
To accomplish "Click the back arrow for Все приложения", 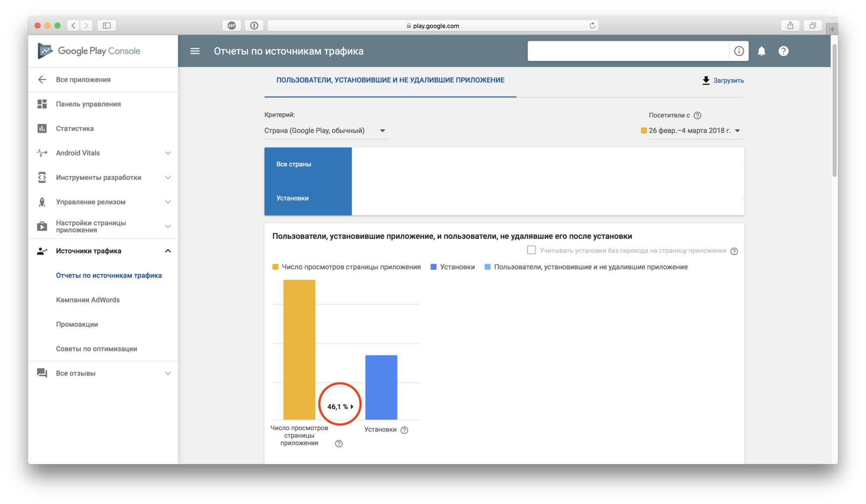I will coord(42,80).
